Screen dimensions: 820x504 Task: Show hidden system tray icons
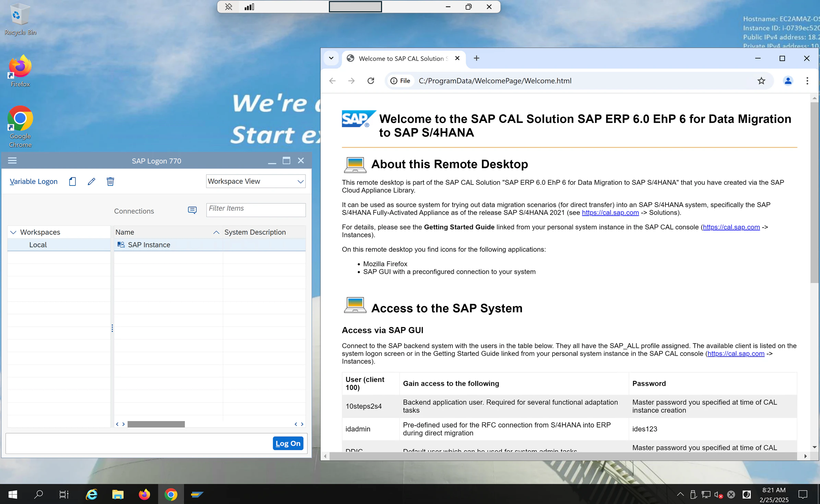680,494
